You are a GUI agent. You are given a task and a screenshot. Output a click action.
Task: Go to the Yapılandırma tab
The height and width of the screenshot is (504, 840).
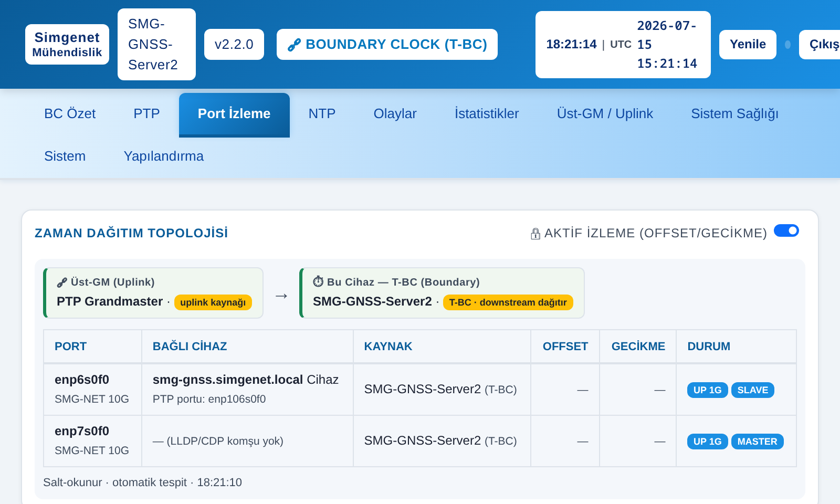[x=164, y=156]
